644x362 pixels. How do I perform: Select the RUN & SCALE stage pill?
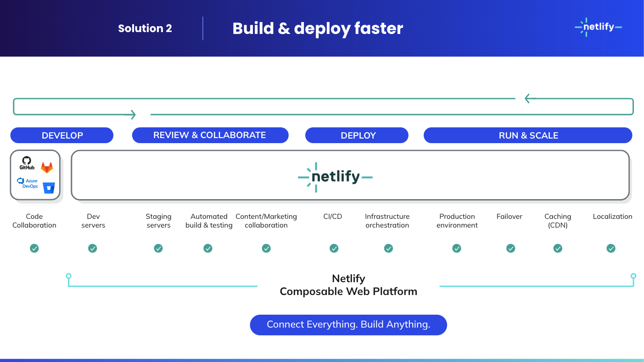528,135
